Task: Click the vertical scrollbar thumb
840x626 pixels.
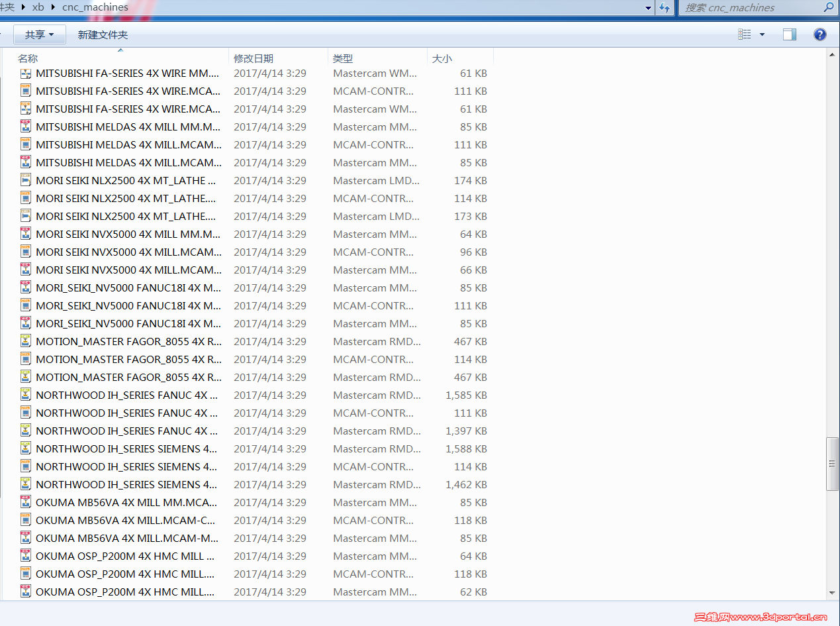Action: 833,464
